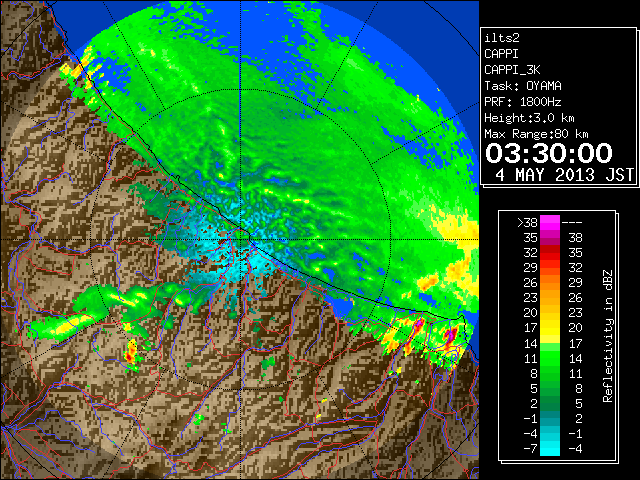The width and height of the screenshot is (640, 480).
Task: Select the red swatch for 32–35 dBZ
Action: point(550,253)
